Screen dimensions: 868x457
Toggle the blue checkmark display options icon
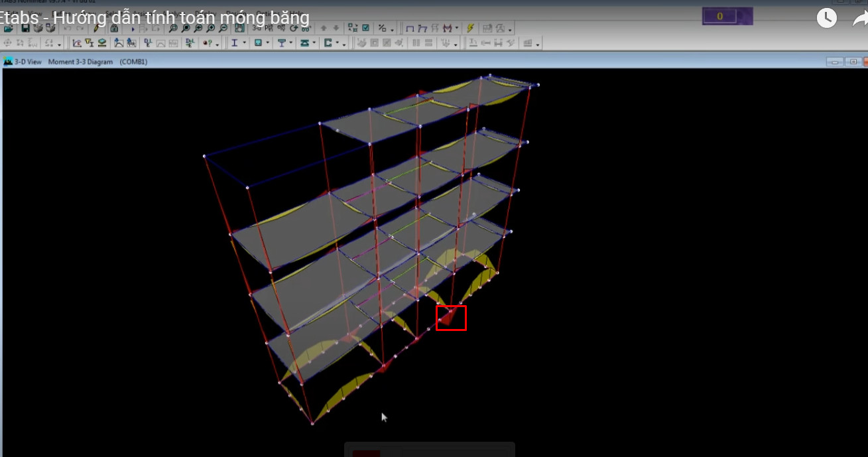pyautogui.click(x=365, y=29)
